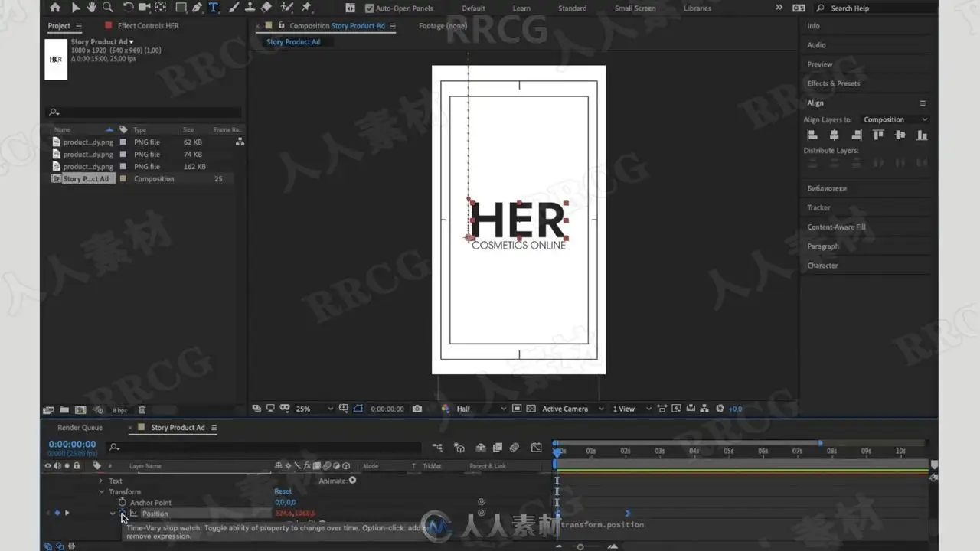
Task: Switch to the Small Screen workspace
Action: [635, 8]
